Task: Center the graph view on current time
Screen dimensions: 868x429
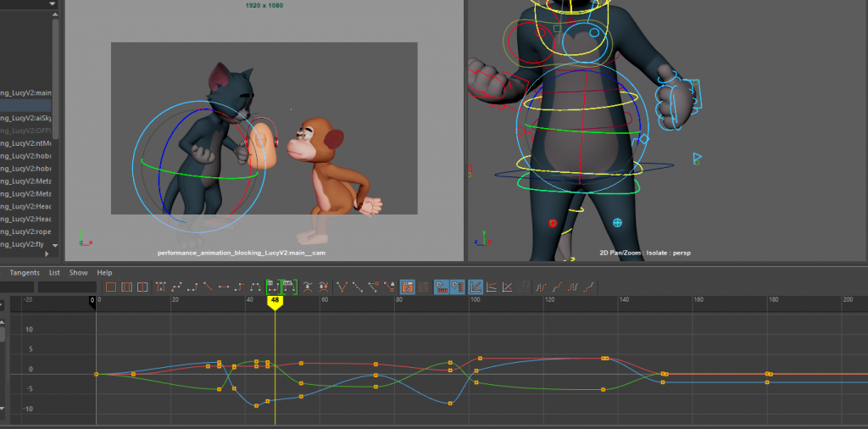Action: 142,287
